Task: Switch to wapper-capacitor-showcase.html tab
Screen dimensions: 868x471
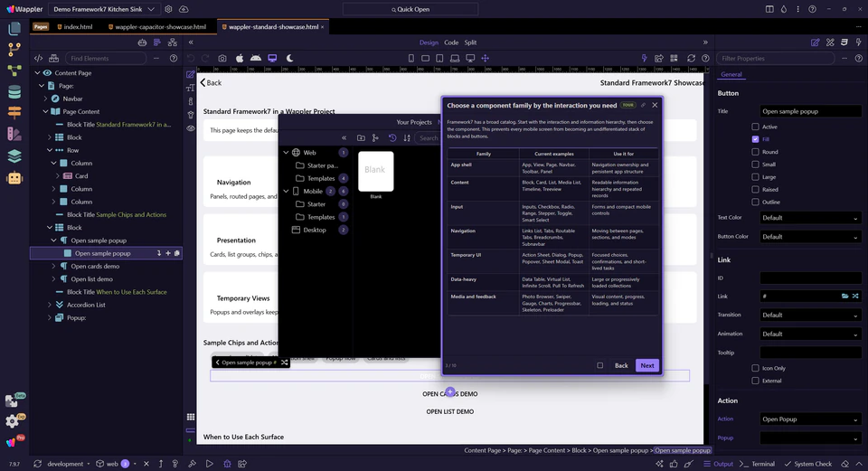Action: [156, 26]
